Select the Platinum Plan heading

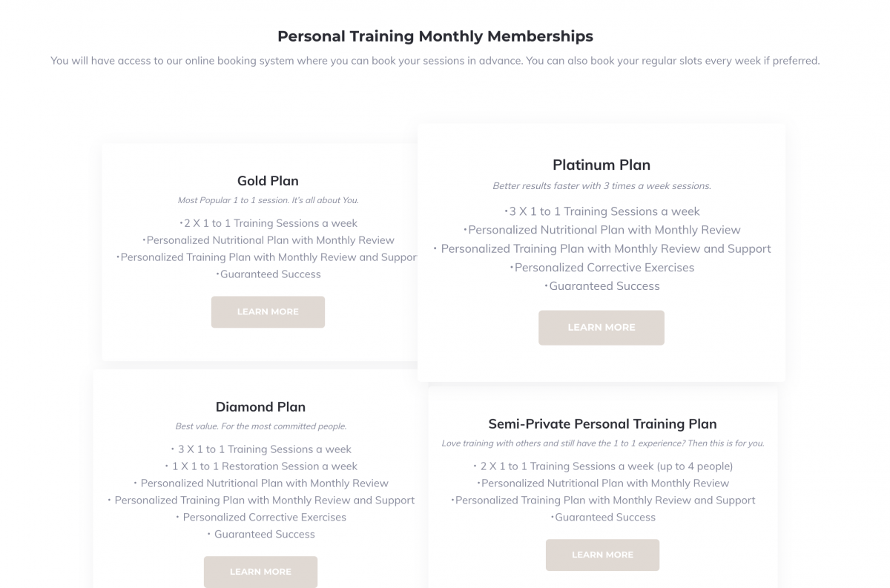click(x=601, y=165)
